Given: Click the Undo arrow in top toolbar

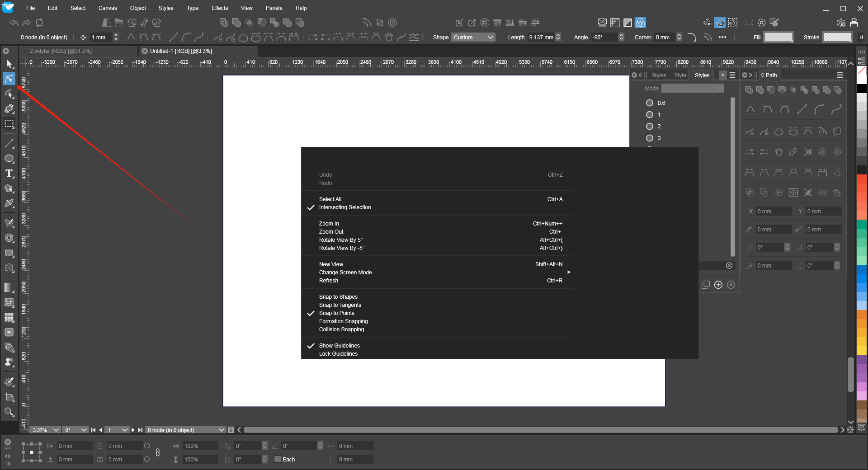Looking at the screenshot, I should (14, 23).
